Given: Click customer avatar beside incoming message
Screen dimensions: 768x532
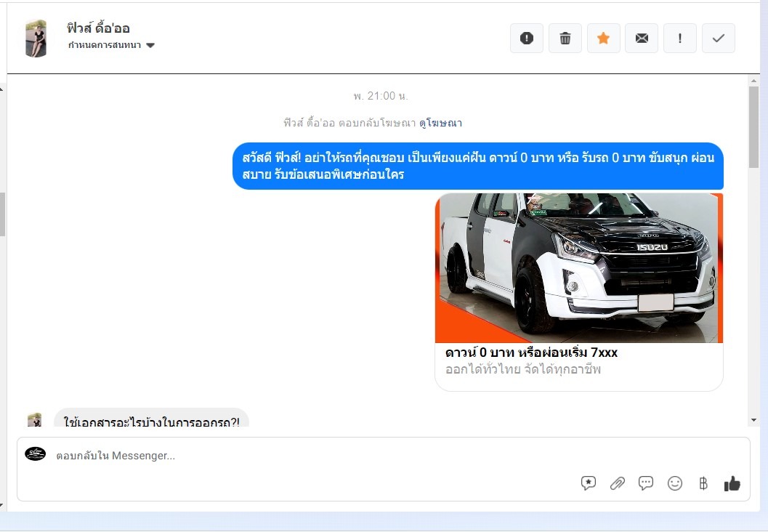Looking at the screenshot, I should pyautogui.click(x=35, y=420).
